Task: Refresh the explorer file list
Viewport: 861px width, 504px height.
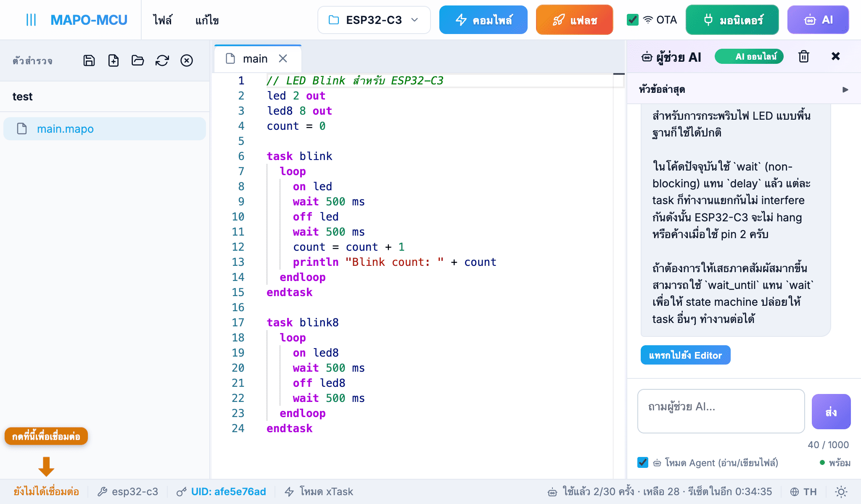Action: click(162, 60)
